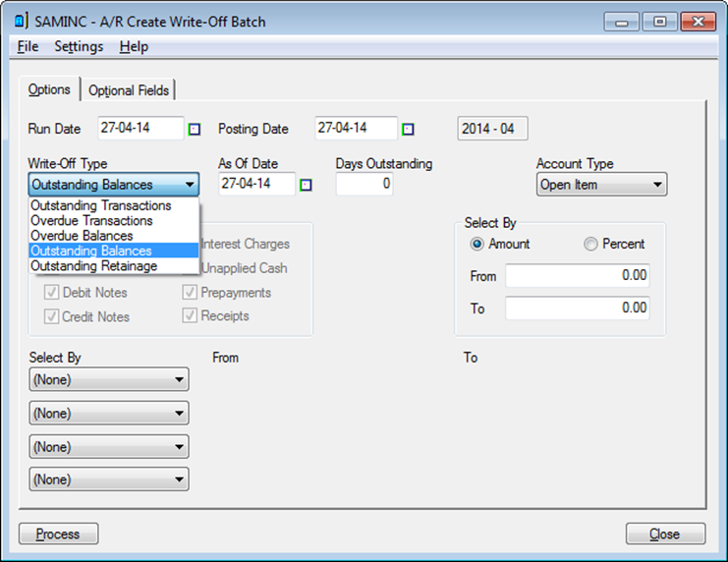Click into the As Of Date field
Viewport: 728px width, 562px height.
click(x=256, y=184)
